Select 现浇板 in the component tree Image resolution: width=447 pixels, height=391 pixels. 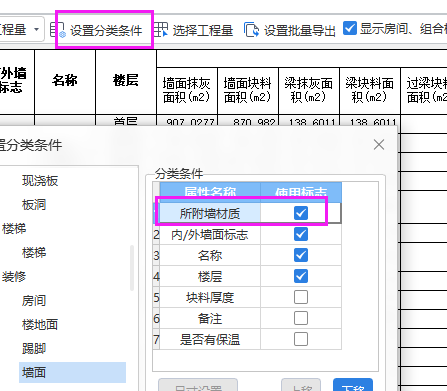pos(40,181)
